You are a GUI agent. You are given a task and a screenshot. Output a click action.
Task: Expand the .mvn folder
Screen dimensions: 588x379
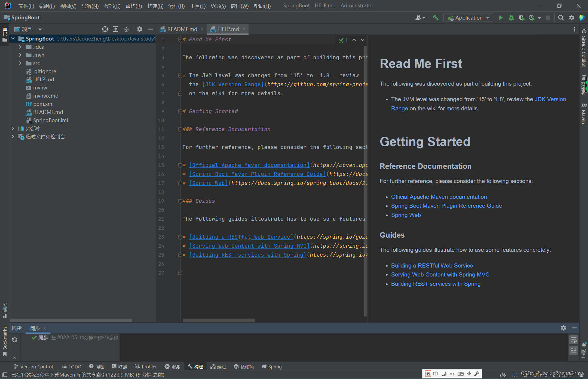(20, 55)
